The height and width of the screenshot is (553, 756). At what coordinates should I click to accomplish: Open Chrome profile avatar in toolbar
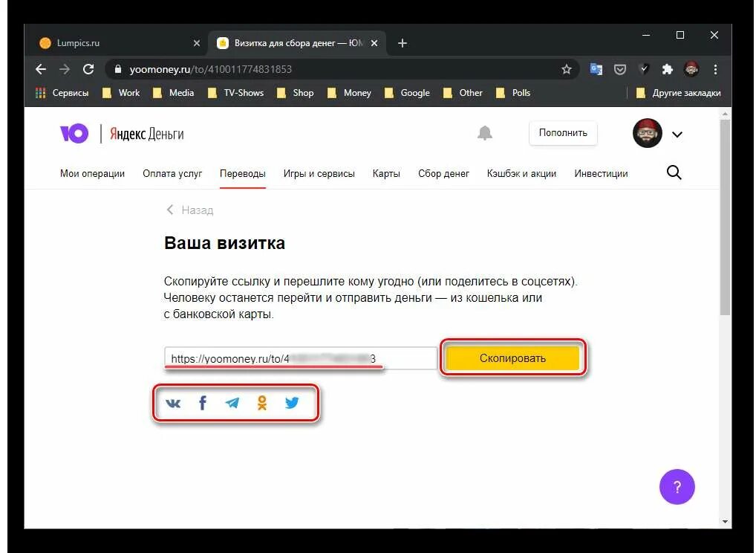click(691, 69)
